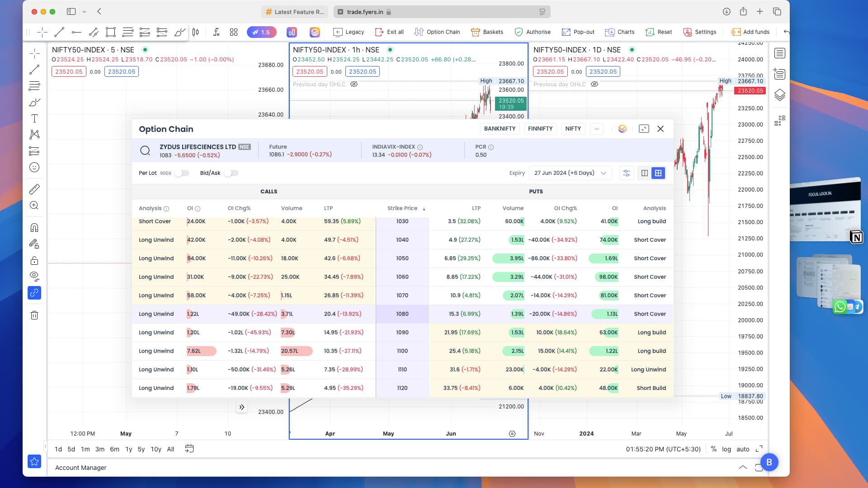Open the emoji sticker tool

point(34,167)
